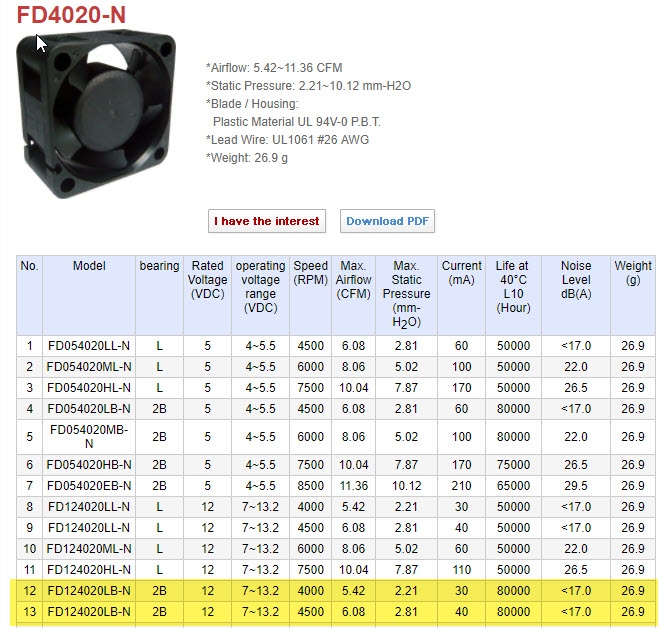Click model FD054020EB-N in row 7
Image resolution: width=668 pixels, height=628 pixels.
[89, 486]
